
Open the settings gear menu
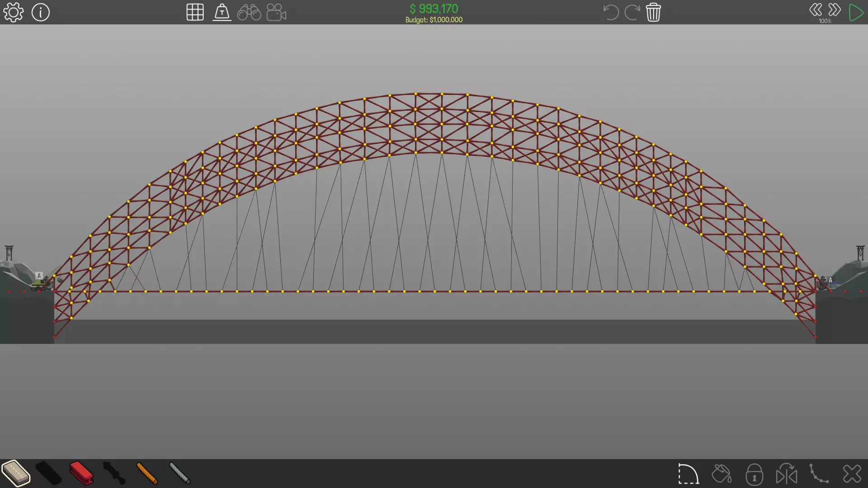(x=13, y=12)
